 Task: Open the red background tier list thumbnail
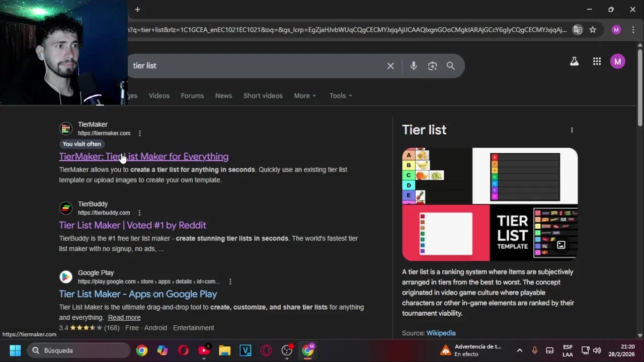click(446, 233)
